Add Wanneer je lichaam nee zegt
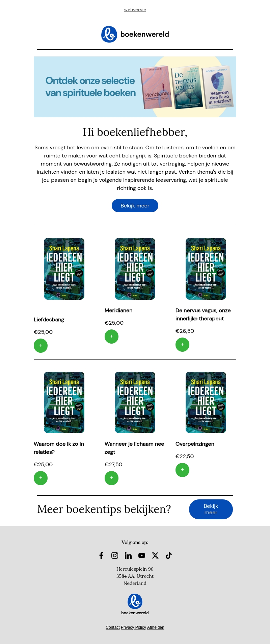The height and width of the screenshot is (644, 270). click(111, 478)
